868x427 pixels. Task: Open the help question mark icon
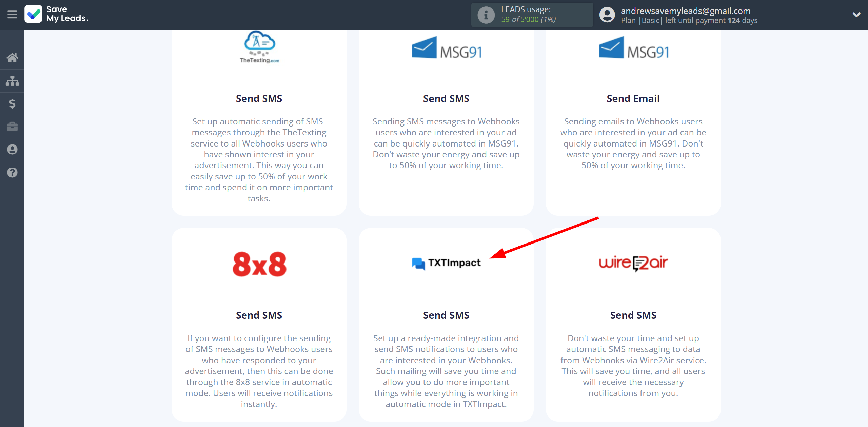[x=12, y=173]
